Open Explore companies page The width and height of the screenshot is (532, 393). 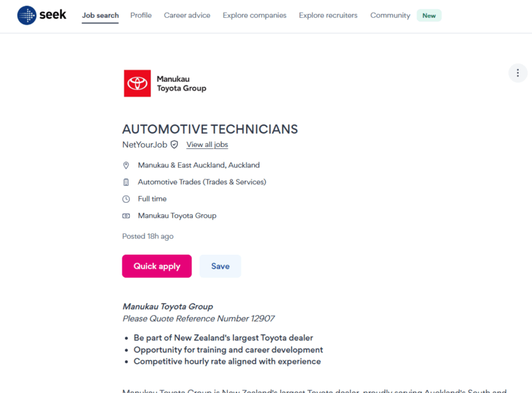[x=255, y=15]
